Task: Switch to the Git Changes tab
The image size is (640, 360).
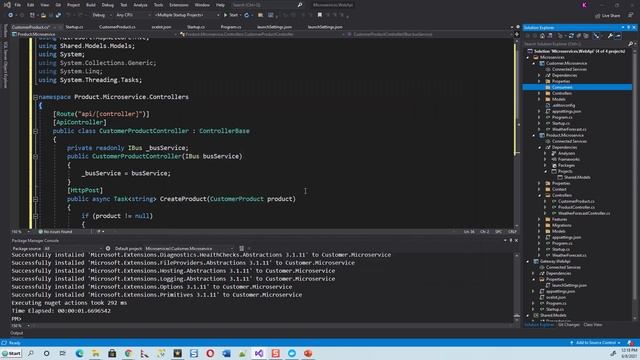Action: tap(569, 325)
